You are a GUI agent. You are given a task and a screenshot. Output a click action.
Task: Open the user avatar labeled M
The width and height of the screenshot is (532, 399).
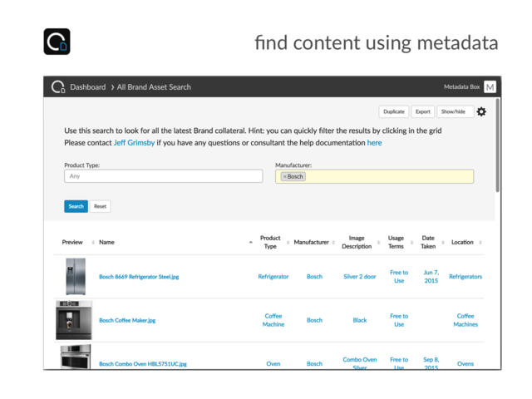pos(490,86)
